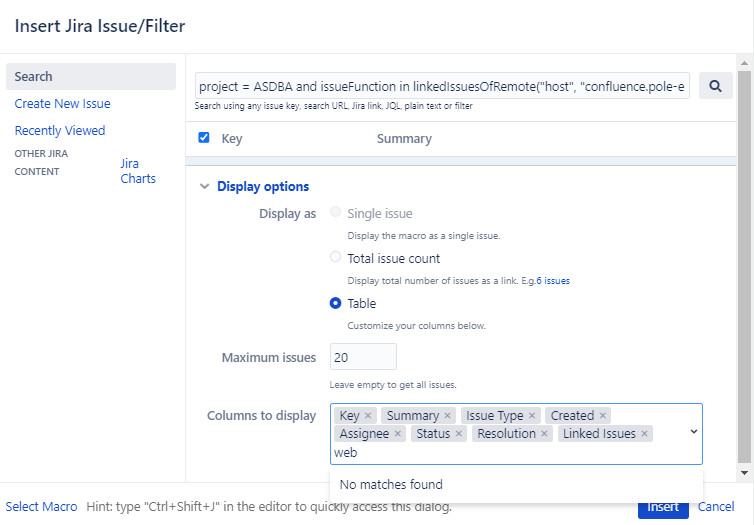Image resolution: width=754 pixels, height=525 pixels.
Task: Open Jira Charts content
Action: pos(138,171)
